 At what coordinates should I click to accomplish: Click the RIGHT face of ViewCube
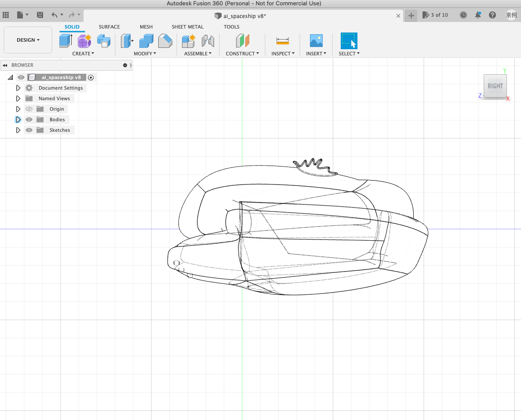pos(495,86)
